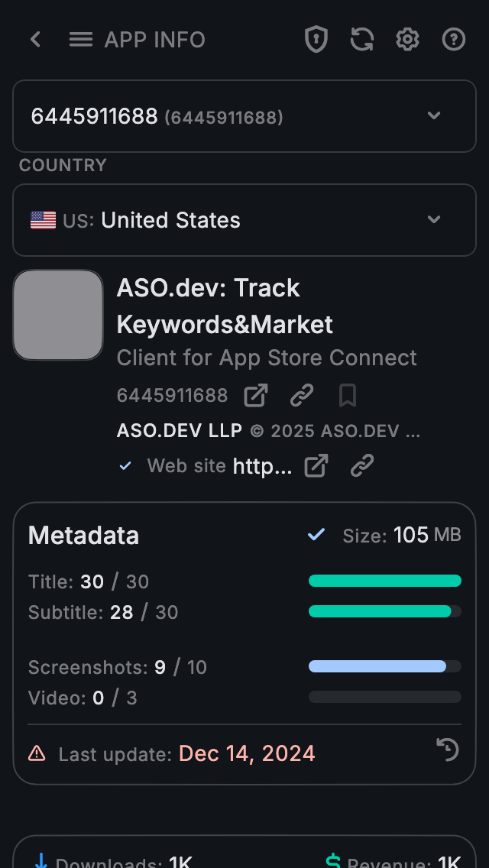Open the help question mark icon

454,40
